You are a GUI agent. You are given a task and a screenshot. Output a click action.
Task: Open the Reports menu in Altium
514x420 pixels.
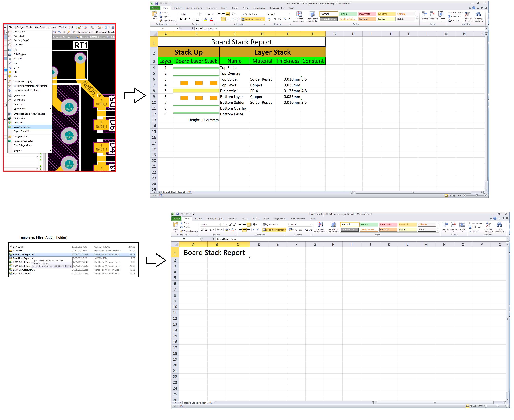[x=52, y=27]
